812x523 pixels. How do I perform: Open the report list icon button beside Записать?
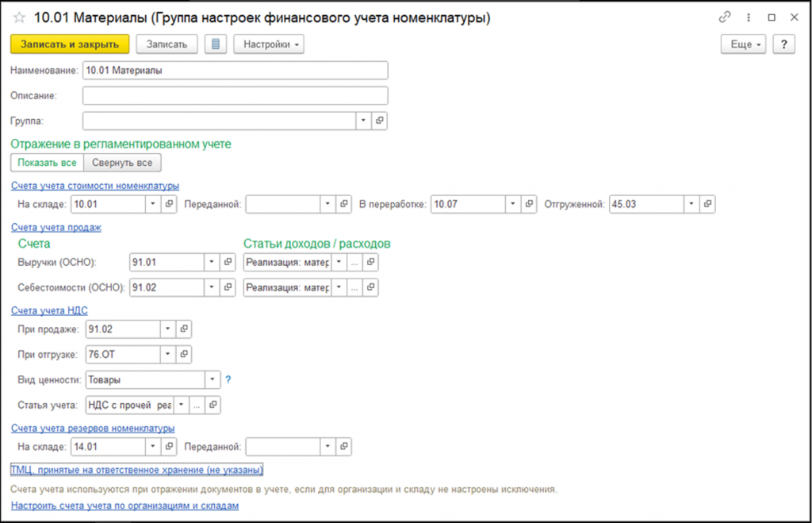[x=216, y=44]
